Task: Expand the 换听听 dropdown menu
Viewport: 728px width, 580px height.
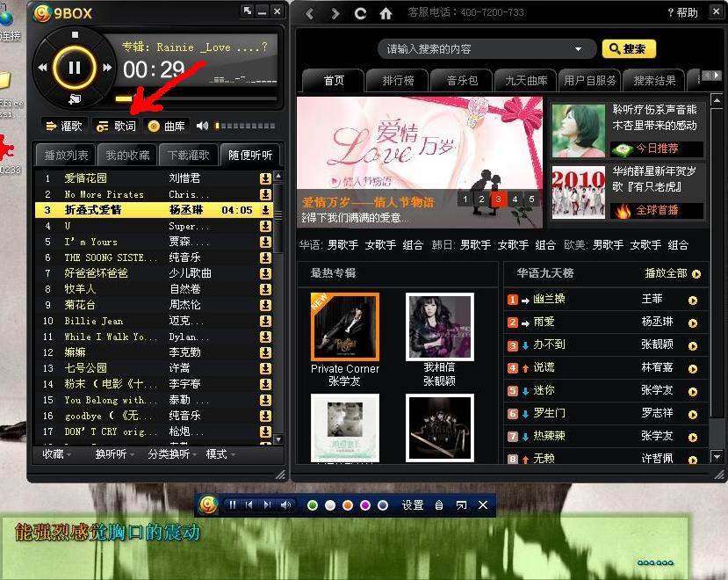Action: 115,454
